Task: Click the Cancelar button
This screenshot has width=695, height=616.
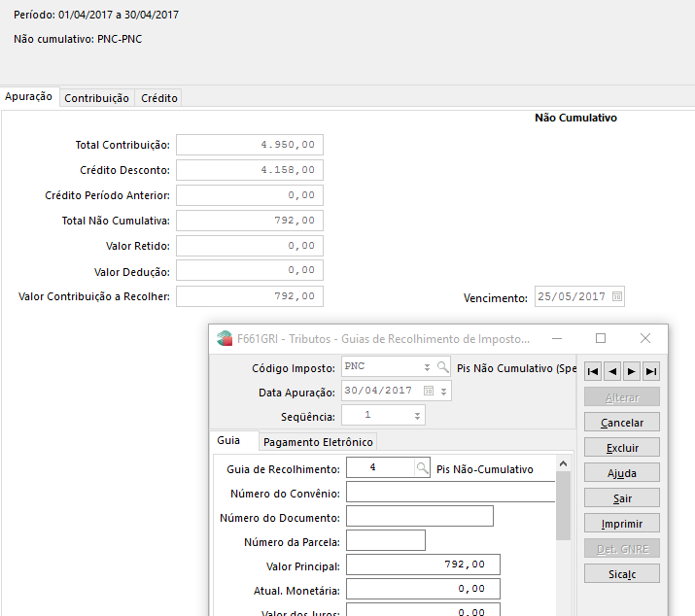Action: (622, 423)
